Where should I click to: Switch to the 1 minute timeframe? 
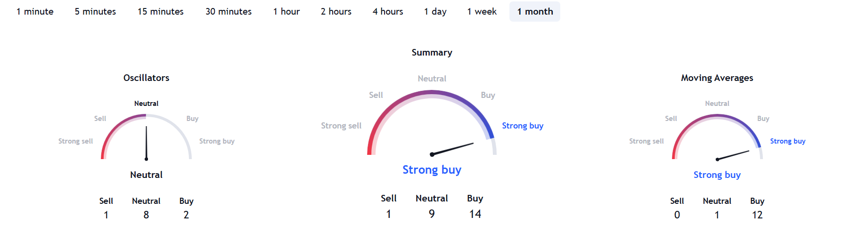pyautogui.click(x=35, y=12)
